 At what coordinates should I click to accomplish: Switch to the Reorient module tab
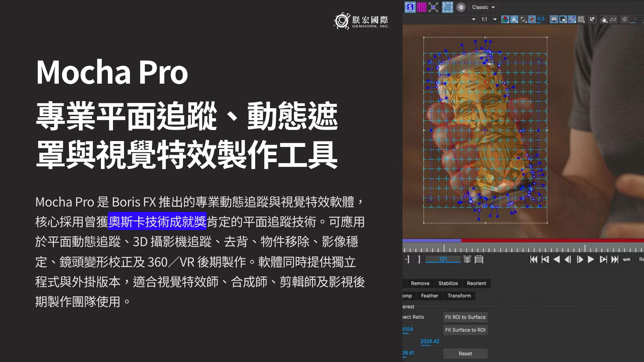(476, 283)
